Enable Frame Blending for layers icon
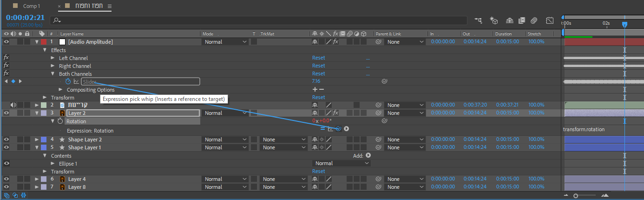Viewport: 644px width, 200px height. pos(522,20)
